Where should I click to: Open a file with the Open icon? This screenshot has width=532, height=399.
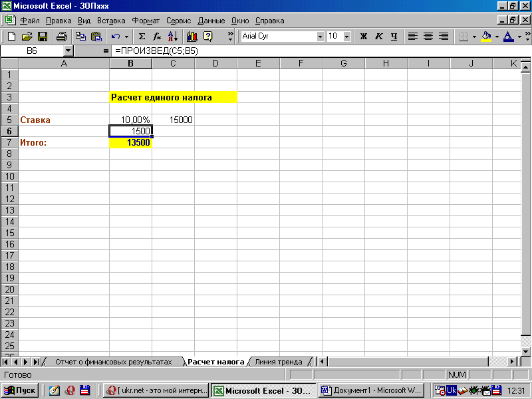coord(27,37)
